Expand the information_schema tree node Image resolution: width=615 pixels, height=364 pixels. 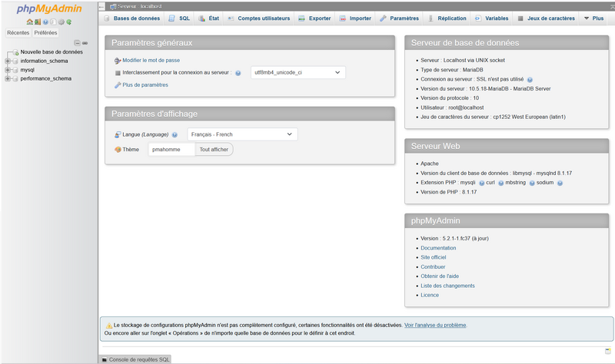point(8,61)
